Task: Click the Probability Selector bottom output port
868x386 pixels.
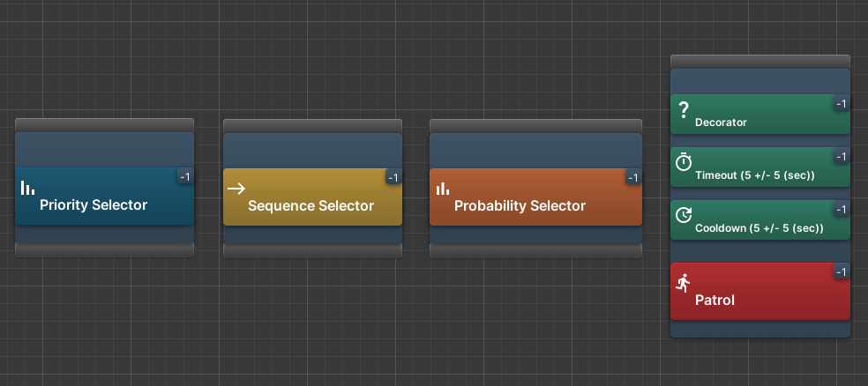Action: 535,250
